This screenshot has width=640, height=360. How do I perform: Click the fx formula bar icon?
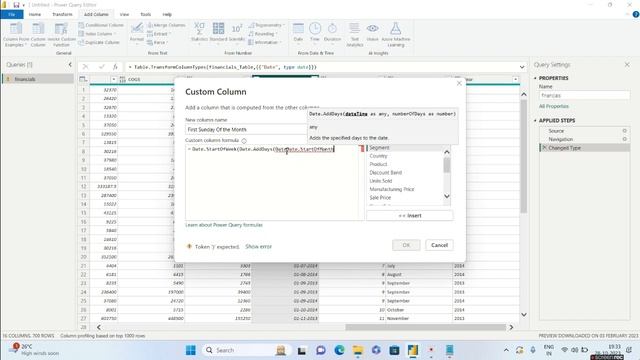coord(115,67)
